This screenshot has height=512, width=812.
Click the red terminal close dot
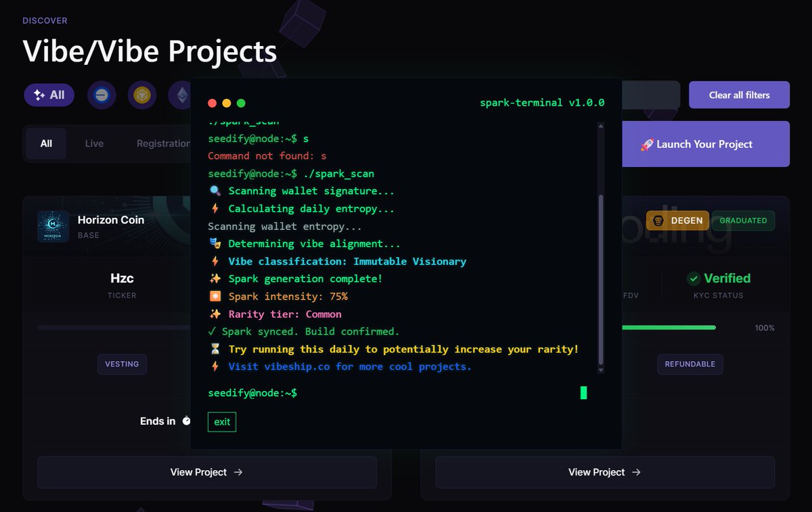[x=212, y=103]
